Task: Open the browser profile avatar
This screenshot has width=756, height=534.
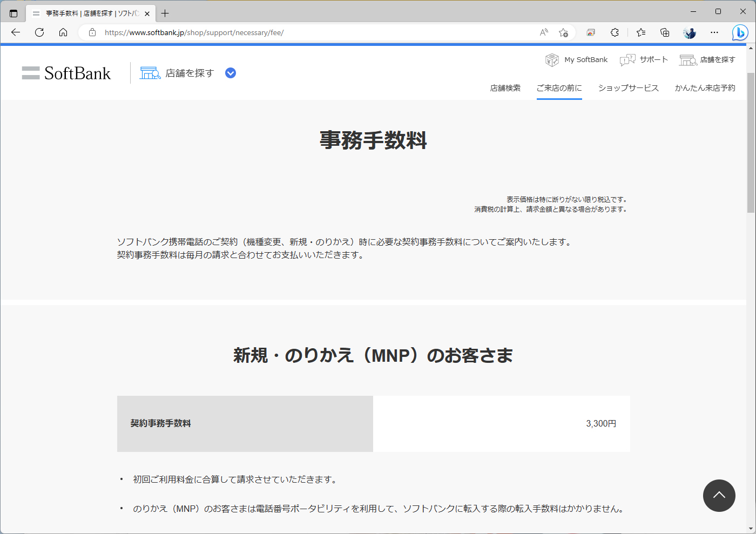Action: click(x=690, y=32)
